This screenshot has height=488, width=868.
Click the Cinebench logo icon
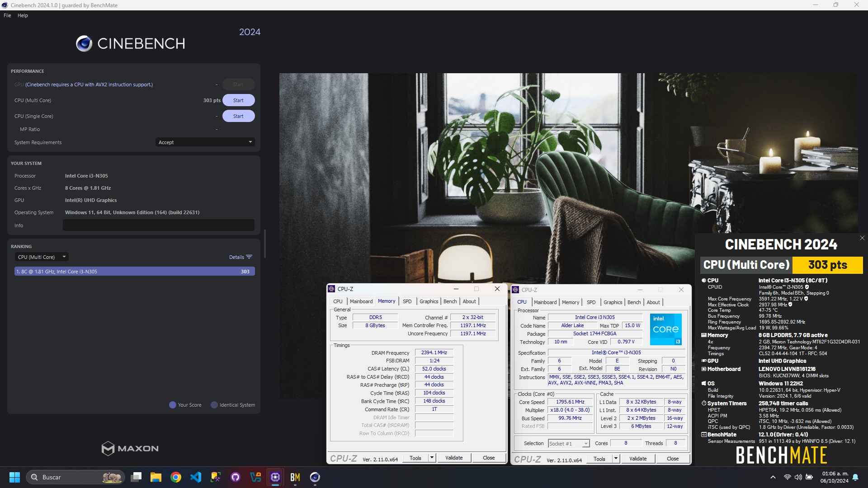tap(84, 43)
